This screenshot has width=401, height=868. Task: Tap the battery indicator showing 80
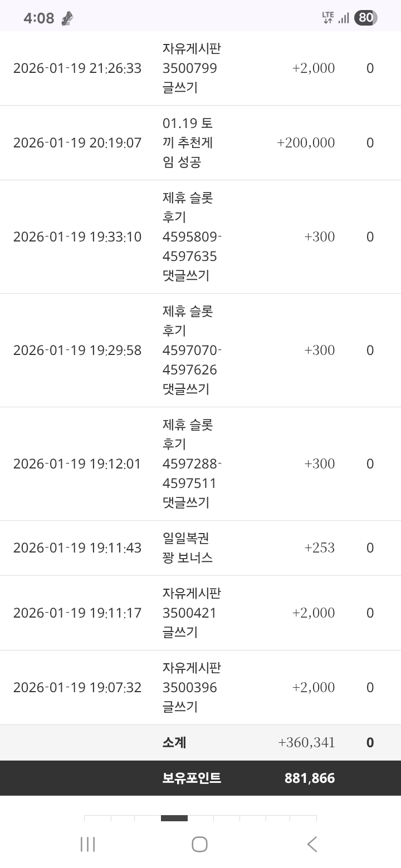(365, 18)
